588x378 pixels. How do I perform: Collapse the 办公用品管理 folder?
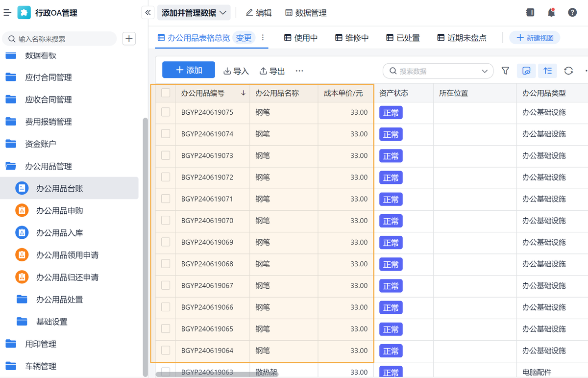tap(48, 166)
